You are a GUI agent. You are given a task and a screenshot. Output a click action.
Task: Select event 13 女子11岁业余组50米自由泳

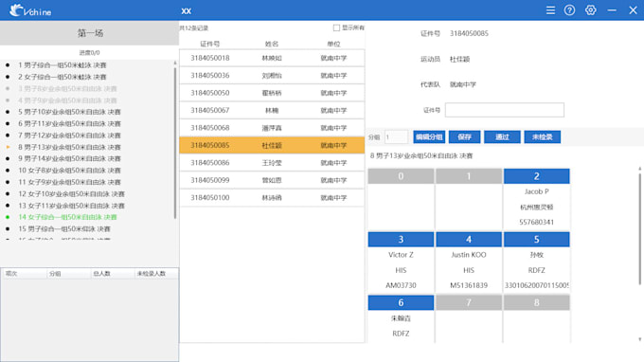click(x=71, y=206)
